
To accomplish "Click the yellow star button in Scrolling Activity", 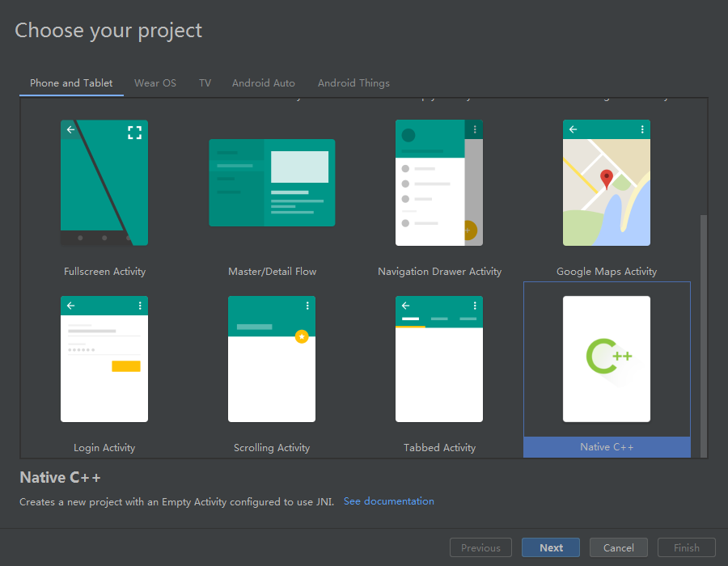I will click(302, 336).
